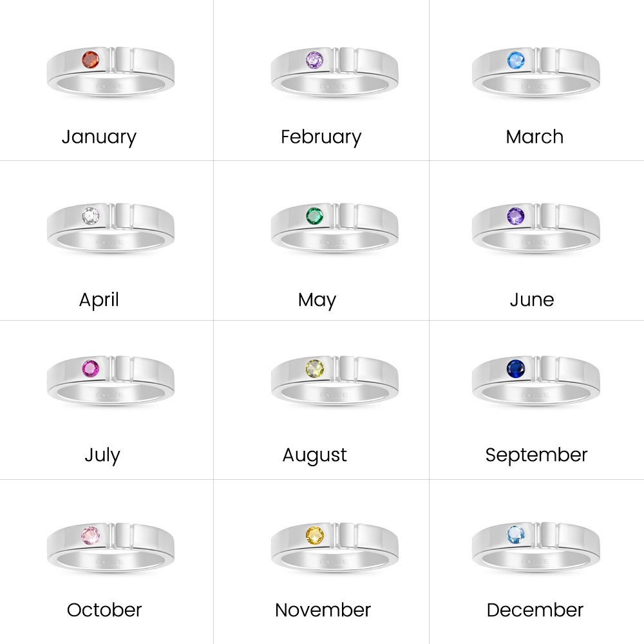Image resolution: width=644 pixels, height=644 pixels.
Task: Select the July pink ruby ring
Action: click(110, 381)
